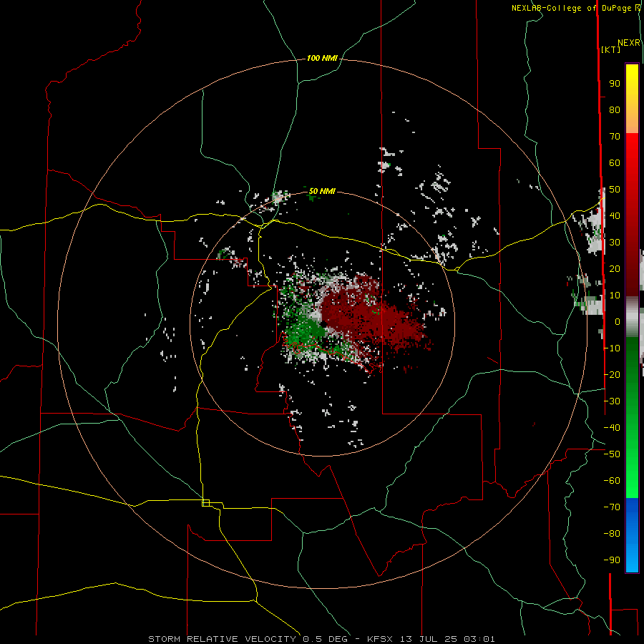Click the -60 knot scale label
The width and height of the screenshot is (644, 644).
pos(612,481)
